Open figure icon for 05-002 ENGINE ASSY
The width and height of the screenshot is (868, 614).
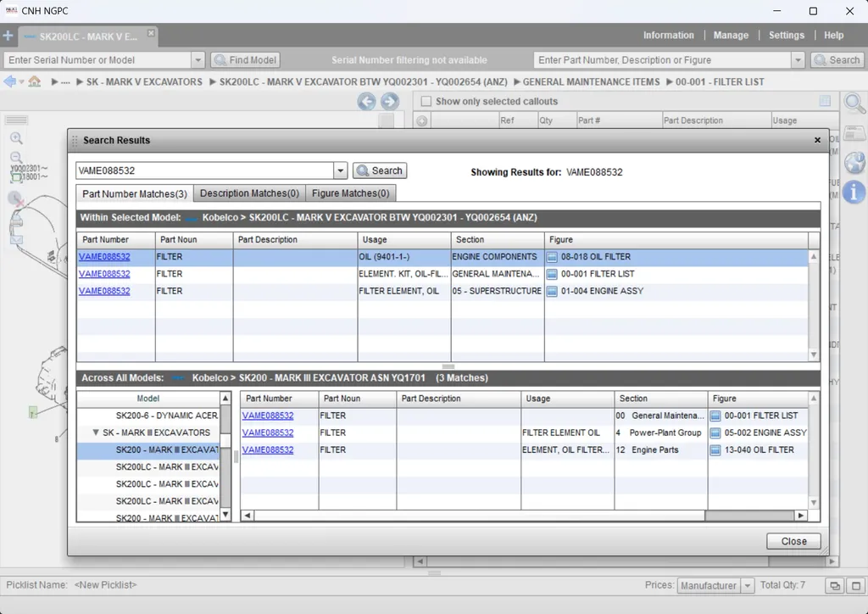click(715, 433)
